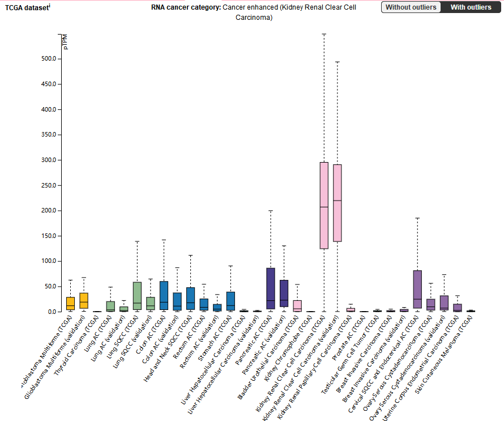Select the yellow Glioblastoma Multiforme (TCGA) box
504x421 pixels.
[70, 303]
